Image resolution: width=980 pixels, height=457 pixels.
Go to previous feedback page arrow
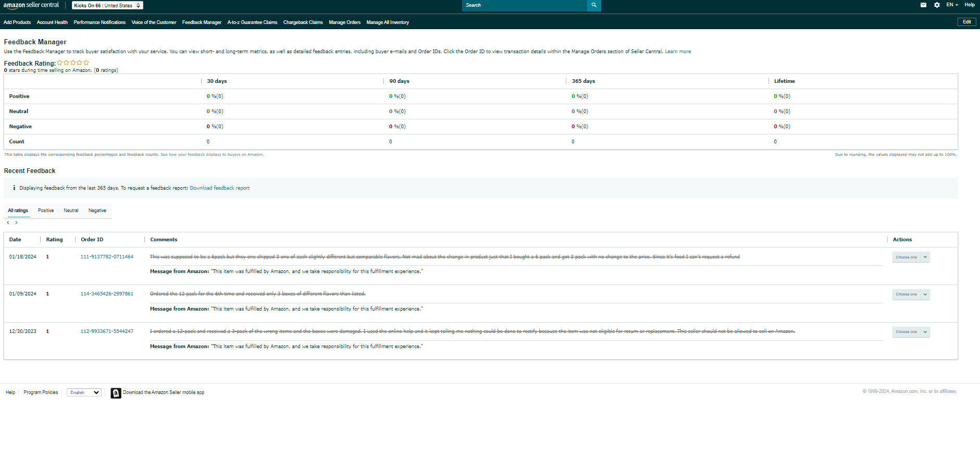coord(8,223)
